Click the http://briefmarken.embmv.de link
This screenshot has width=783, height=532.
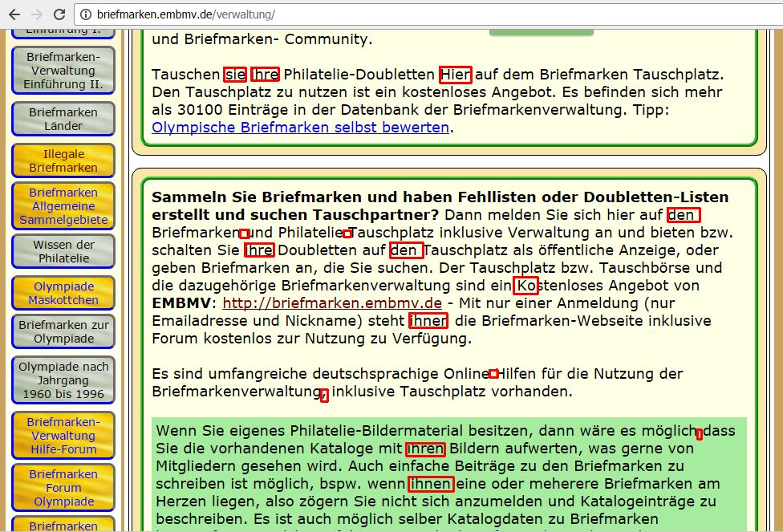point(332,303)
